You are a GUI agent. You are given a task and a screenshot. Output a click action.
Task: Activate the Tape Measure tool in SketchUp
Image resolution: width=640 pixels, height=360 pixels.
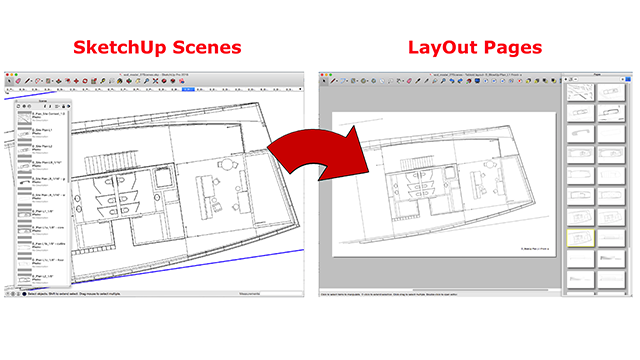pyautogui.click(x=102, y=81)
